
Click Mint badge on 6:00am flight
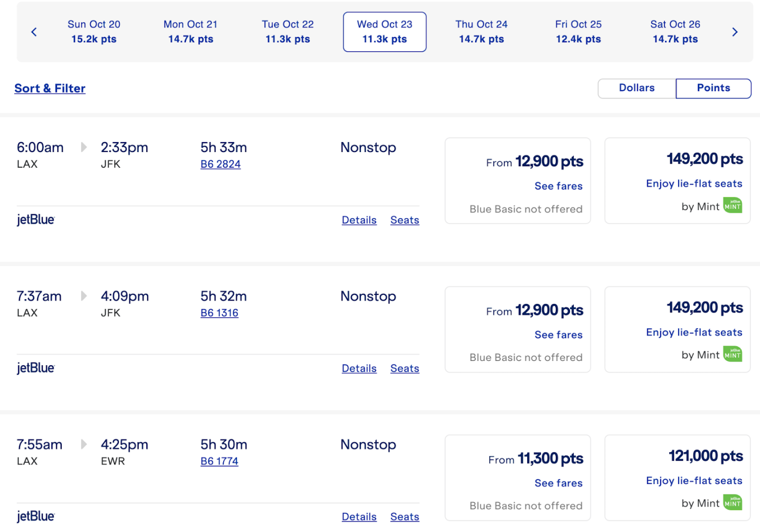pos(733,206)
